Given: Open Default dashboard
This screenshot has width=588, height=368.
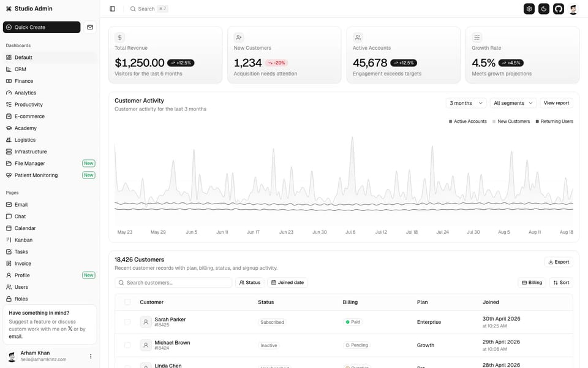Looking at the screenshot, I should (50, 58).
